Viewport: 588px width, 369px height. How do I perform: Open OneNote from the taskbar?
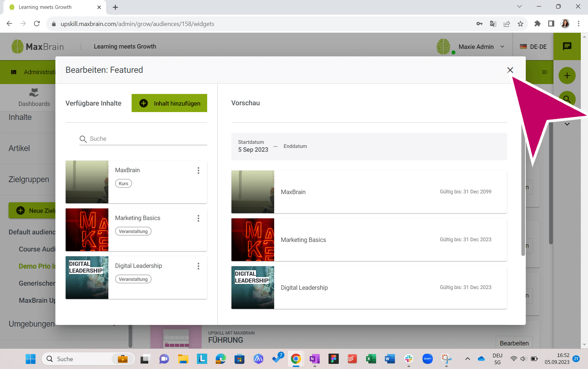point(315,359)
